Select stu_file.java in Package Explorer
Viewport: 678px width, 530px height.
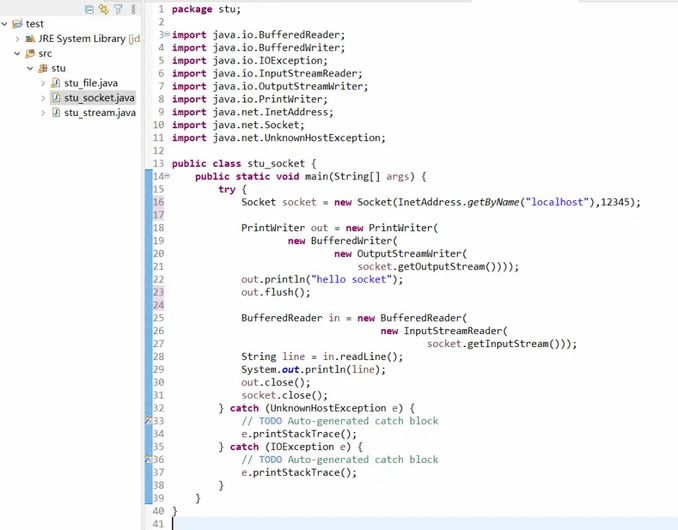tap(91, 83)
